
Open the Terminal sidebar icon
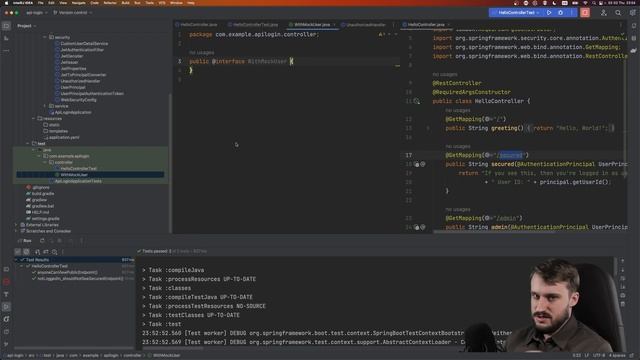(x=6, y=331)
